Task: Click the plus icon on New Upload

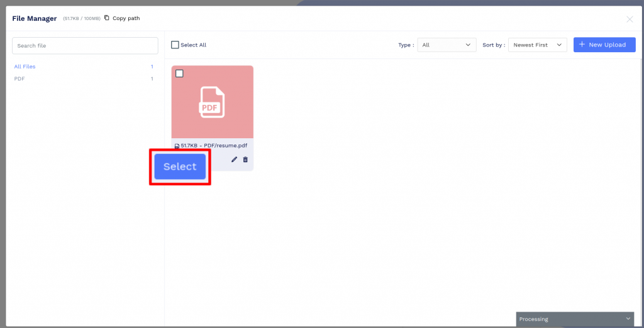Action: point(582,45)
